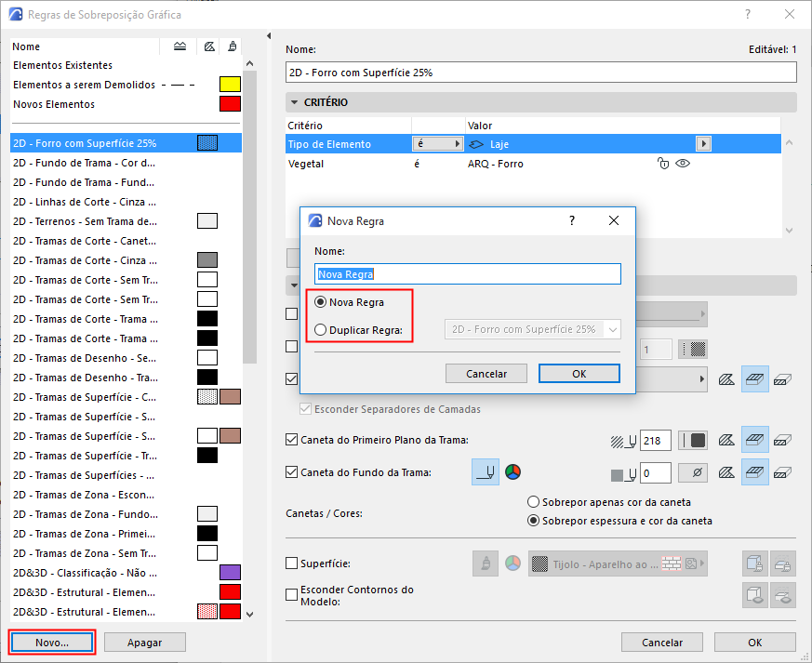Click the yellow swatch of Elementos a serem Demolidos
The height and width of the screenshot is (663, 812).
click(231, 84)
